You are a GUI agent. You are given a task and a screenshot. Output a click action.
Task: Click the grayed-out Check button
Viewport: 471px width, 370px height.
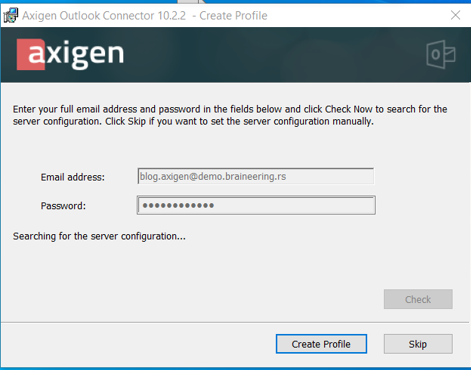[418, 299]
